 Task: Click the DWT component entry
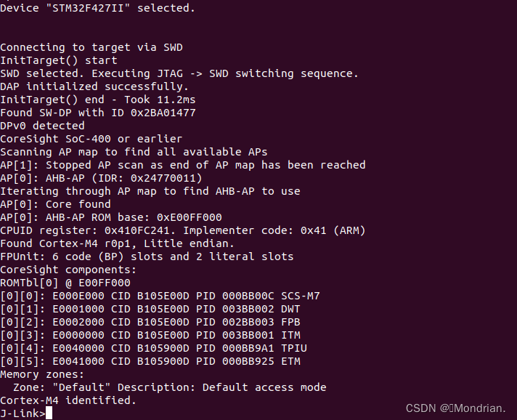pyautogui.click(x=150, y=309)
